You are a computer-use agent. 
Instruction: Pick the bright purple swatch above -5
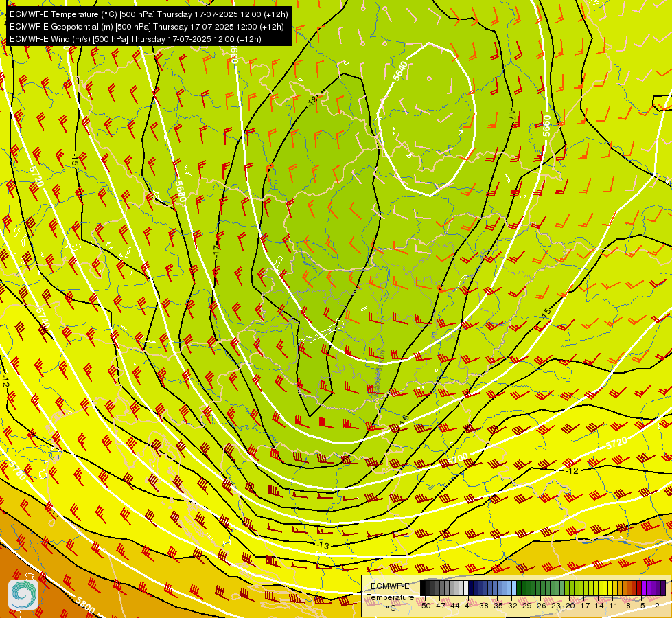pyautogui.click(x=644, y=588)
